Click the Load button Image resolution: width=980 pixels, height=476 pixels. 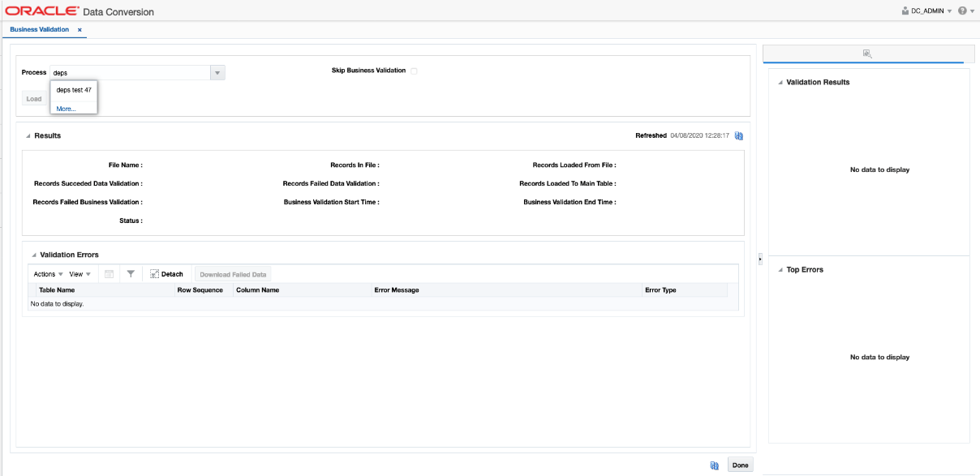tap(34, 99)
